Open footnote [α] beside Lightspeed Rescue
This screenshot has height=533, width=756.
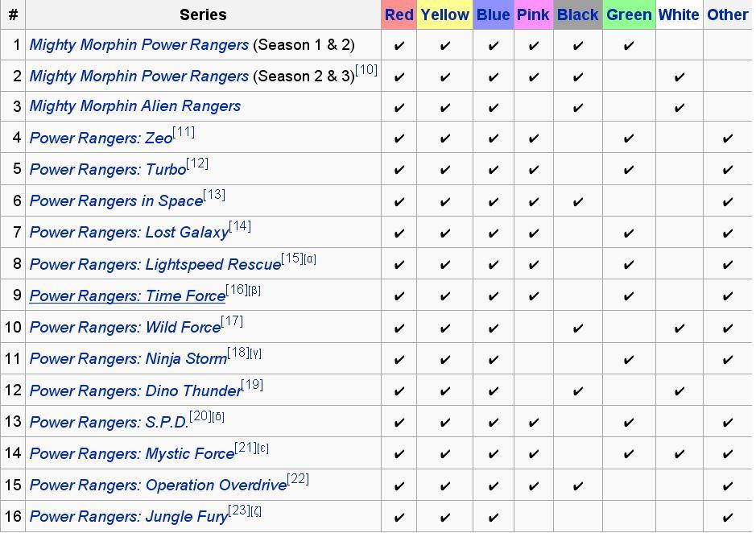tap(310, 259)
